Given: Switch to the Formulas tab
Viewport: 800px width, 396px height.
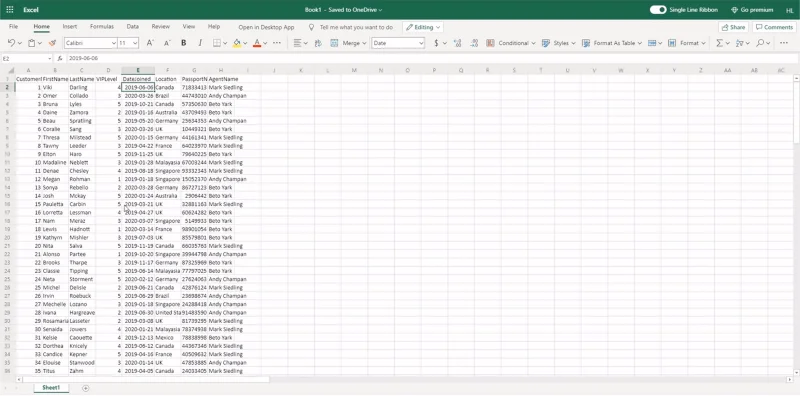Looking at the screenshot, I should point(102,27).
